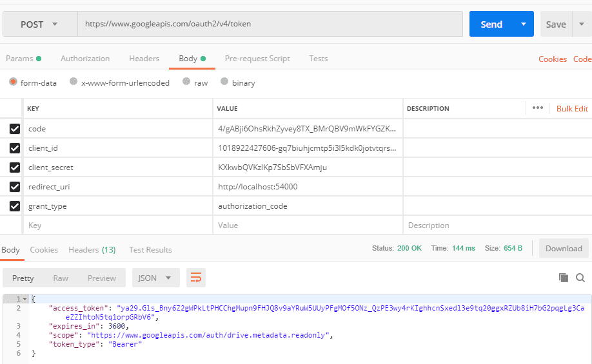Click the client_id value cell
592x364 pixels.
[x=308, y=148]
